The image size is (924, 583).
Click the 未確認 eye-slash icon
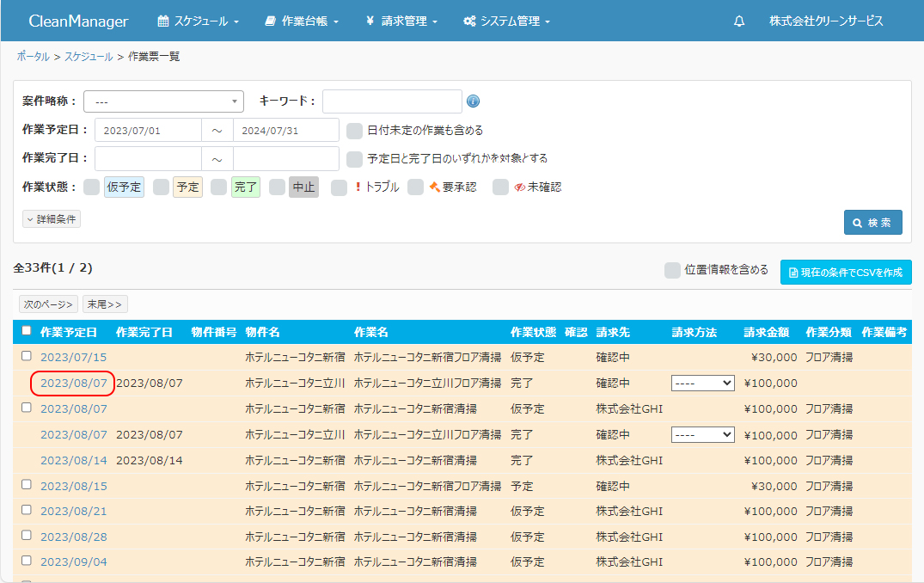[519, 187]
